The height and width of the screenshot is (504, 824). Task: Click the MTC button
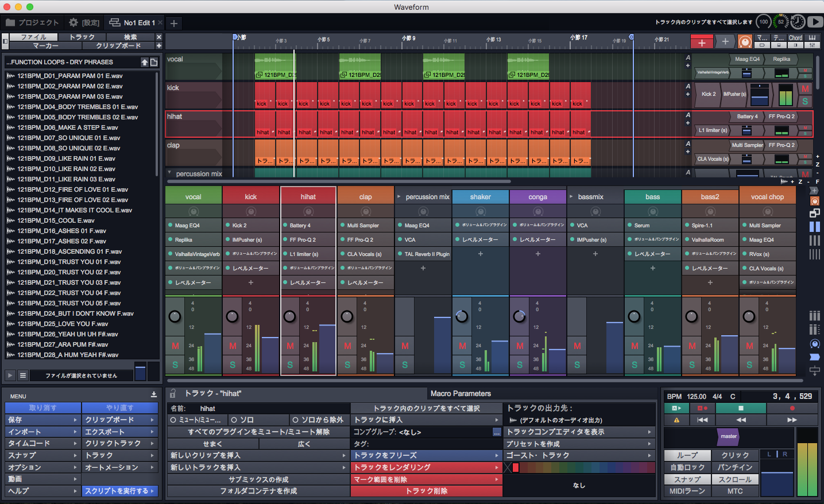[x=735, y=491]
